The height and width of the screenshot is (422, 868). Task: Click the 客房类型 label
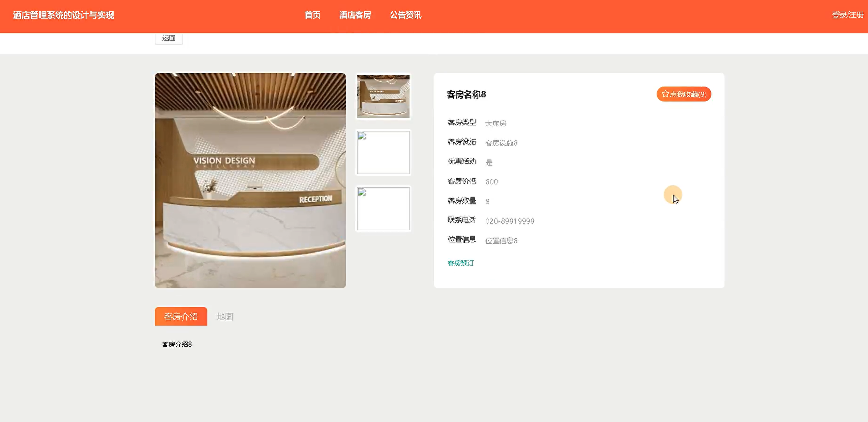click(x=462, y=123)
